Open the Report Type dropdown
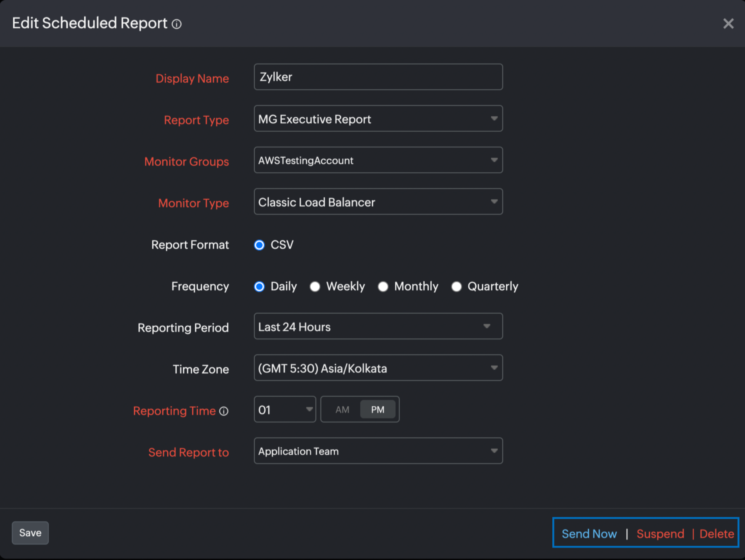Screen dimensions: 745x560 point(378,119)
